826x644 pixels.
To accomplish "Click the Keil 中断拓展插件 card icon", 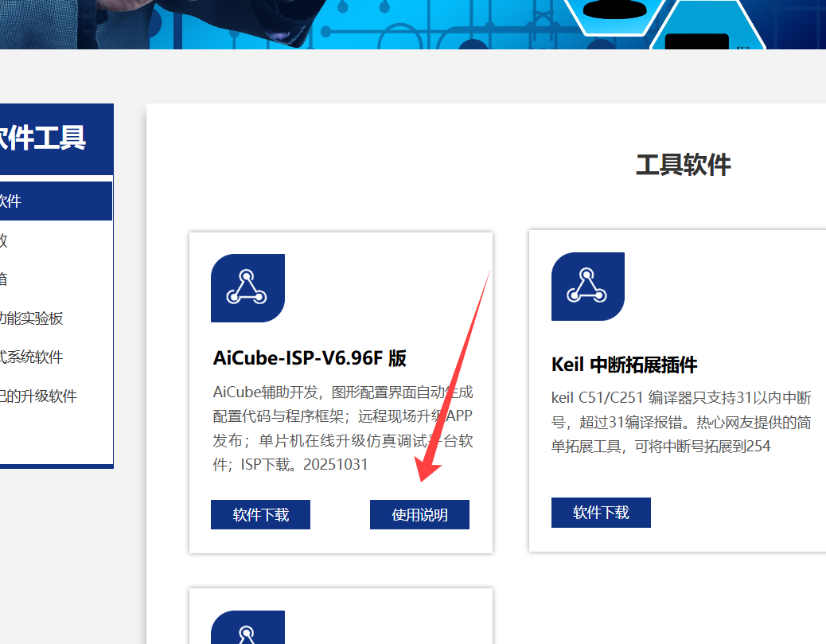I will (587, 287).
